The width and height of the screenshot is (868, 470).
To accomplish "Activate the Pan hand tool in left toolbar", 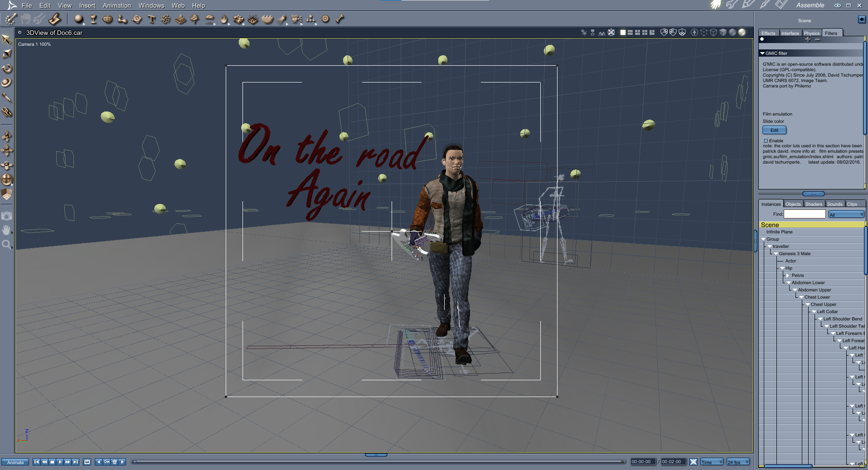I will pyautogui.click(x=6, y=230).
